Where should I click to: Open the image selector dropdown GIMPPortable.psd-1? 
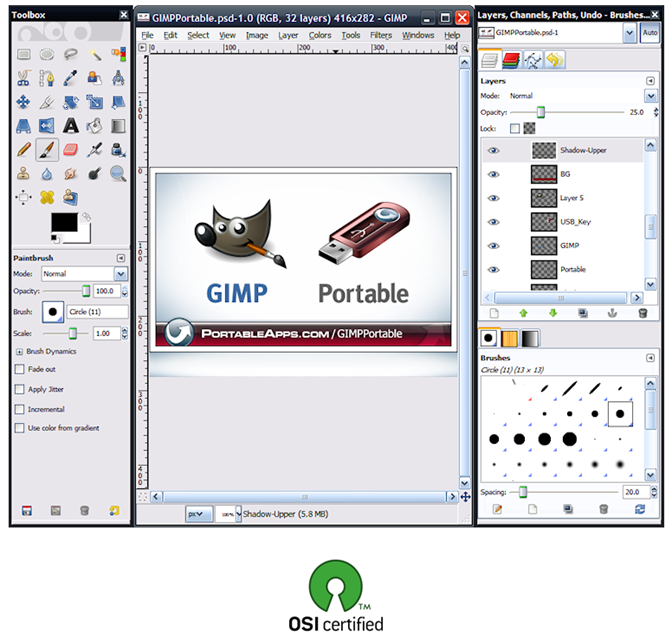click(x=629, y=33)
